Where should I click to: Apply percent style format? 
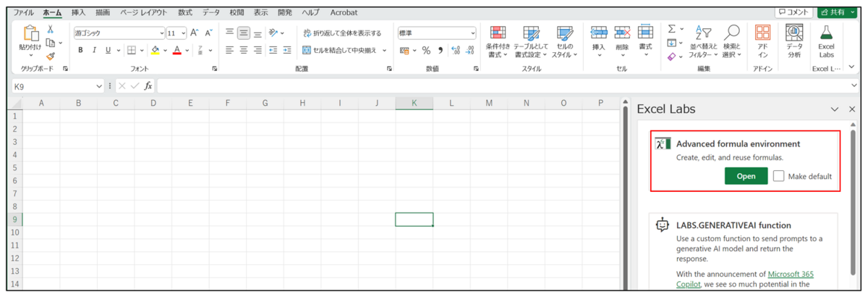[x=426, y=50]
